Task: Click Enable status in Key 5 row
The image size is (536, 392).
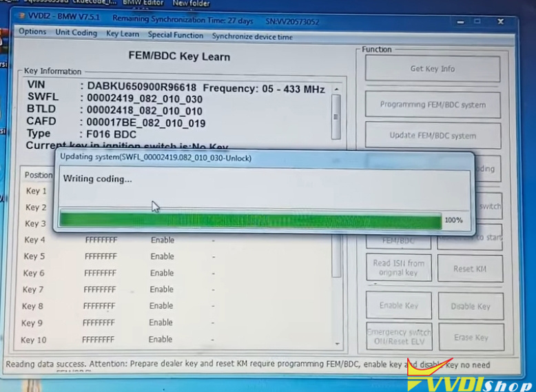Action: tap(163, 256)
